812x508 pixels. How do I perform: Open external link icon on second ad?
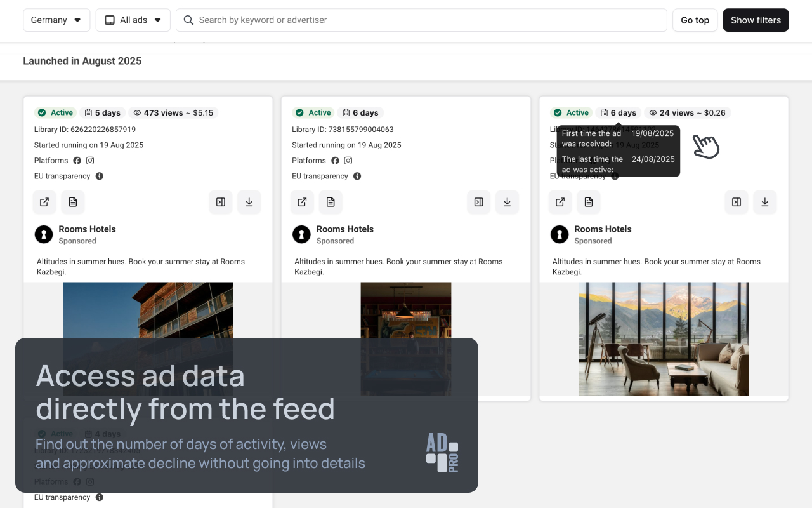pos(303,203)
